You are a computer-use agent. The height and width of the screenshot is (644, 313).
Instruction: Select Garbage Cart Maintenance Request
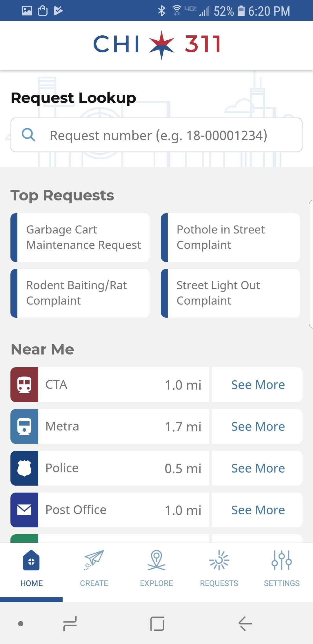pos(80,238)
